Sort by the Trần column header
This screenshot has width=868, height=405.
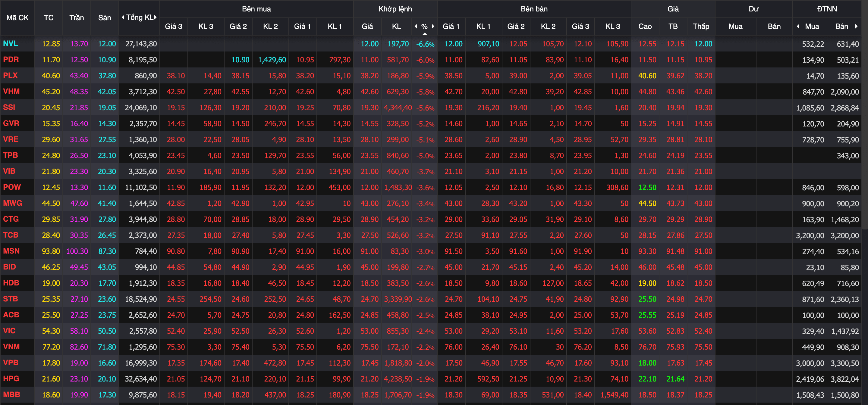pos(77,17)
